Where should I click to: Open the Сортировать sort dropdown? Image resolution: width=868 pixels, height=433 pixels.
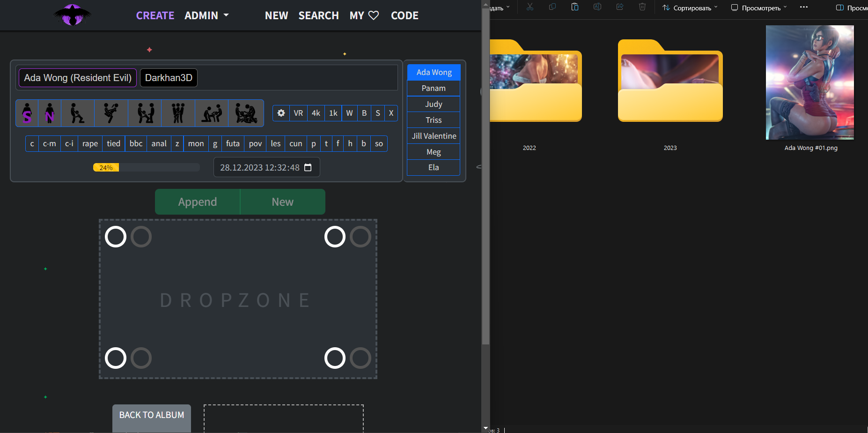coord(690,7)
